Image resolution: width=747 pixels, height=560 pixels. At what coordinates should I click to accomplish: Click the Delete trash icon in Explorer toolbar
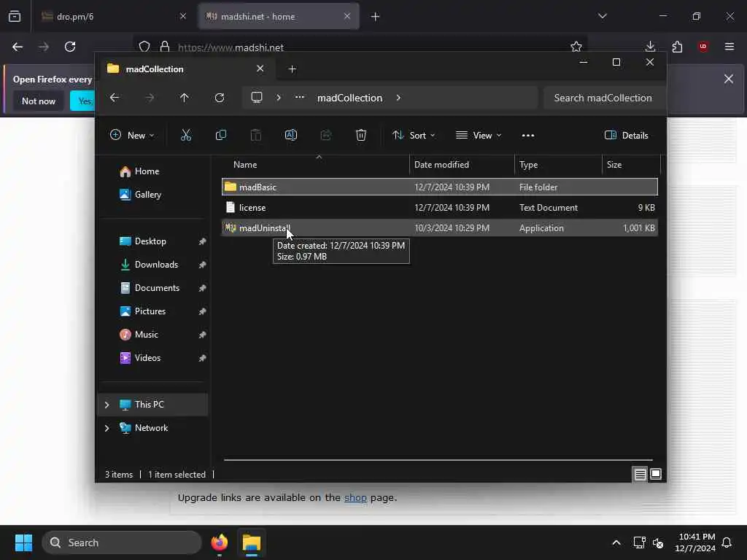tap(361, 135)
